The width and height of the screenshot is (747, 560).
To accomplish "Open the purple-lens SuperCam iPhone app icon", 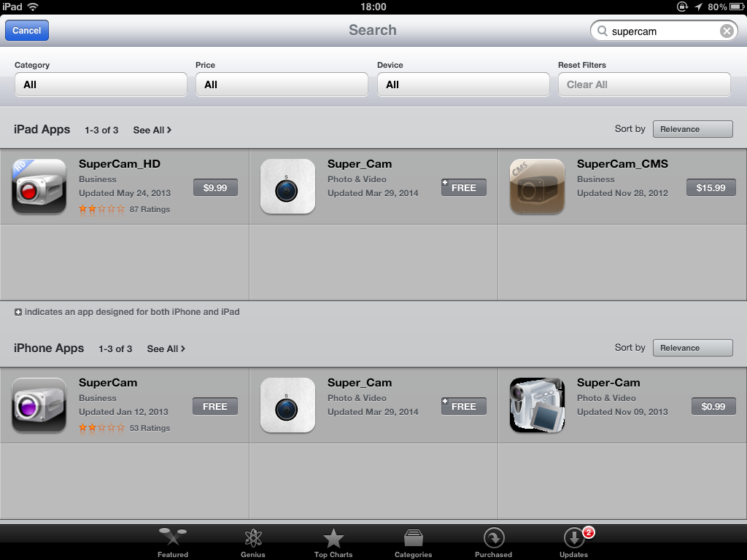I will (x=39, y=405).
